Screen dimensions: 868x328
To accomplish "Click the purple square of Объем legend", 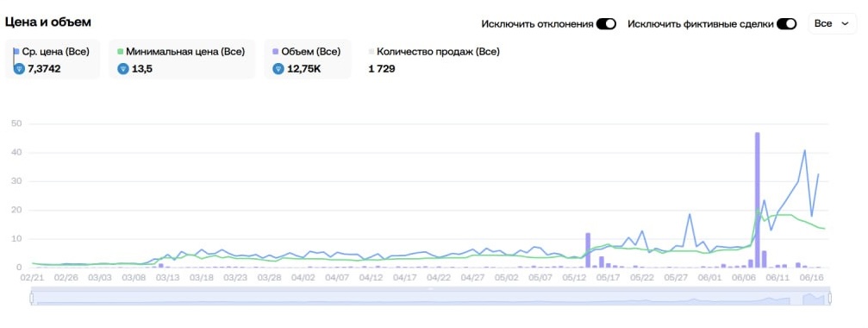I will coord(276,52).
